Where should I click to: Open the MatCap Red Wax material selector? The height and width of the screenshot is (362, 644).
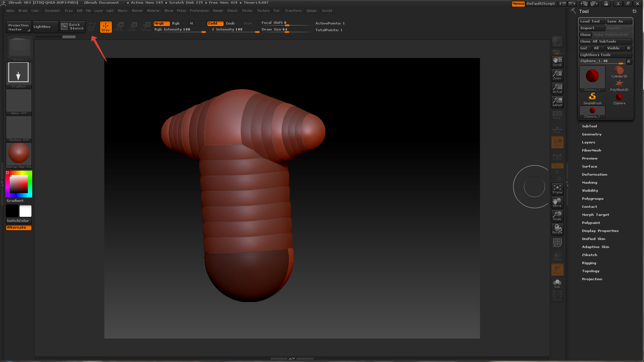click(19, 155)
